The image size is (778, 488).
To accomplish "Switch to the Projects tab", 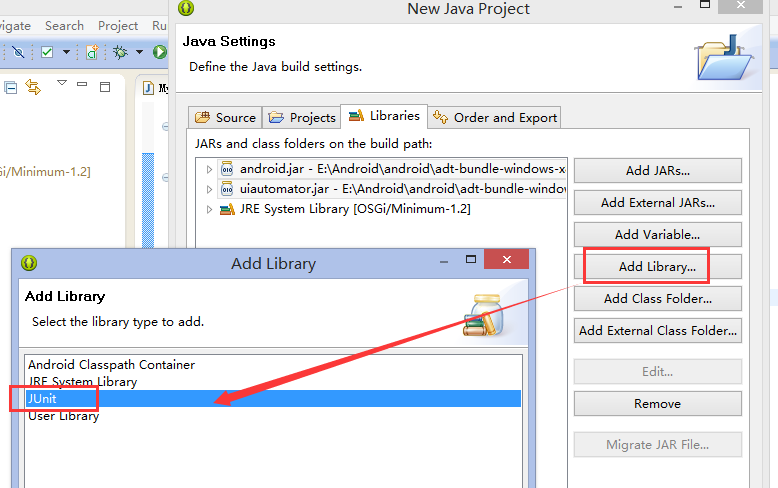I will point(301,118).
